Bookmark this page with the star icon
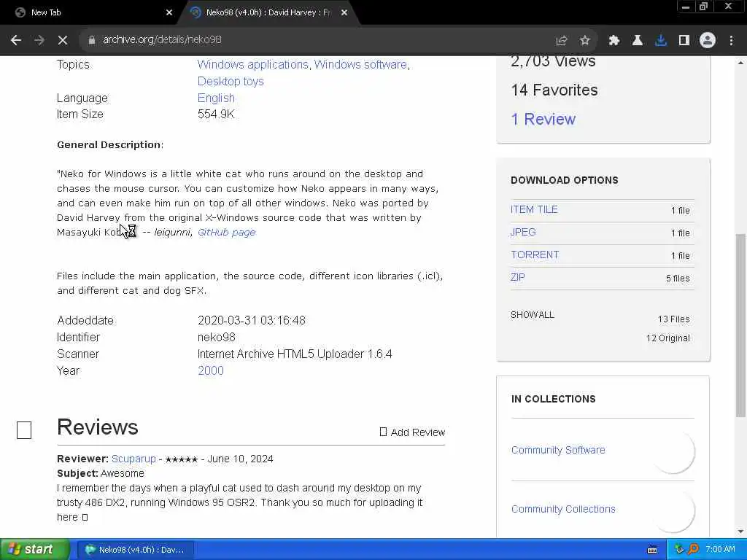The image size is (747, 560). point(585,41)
